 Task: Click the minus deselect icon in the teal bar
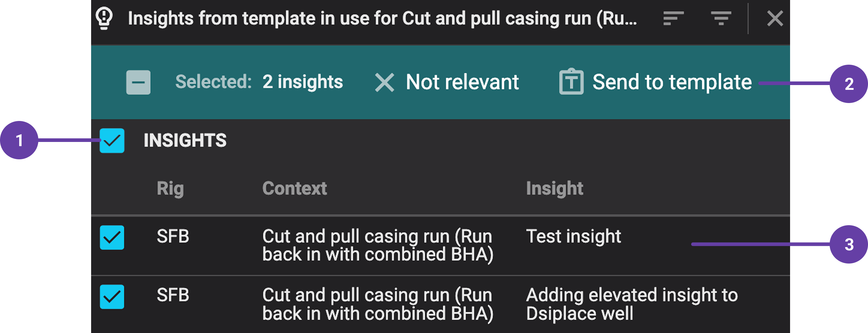(x=138, y=82)
